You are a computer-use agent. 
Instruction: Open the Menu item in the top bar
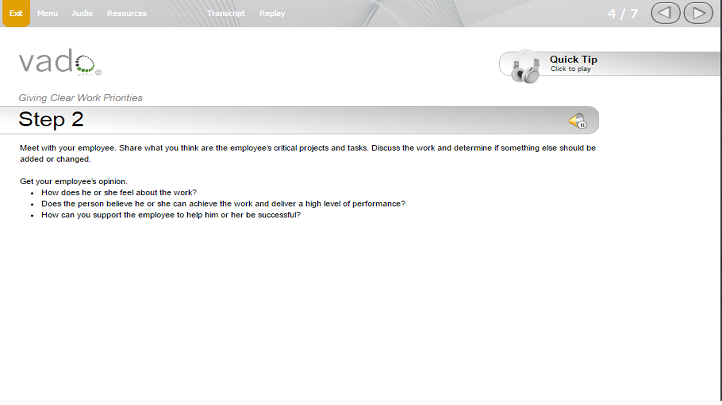coord(47,13)
